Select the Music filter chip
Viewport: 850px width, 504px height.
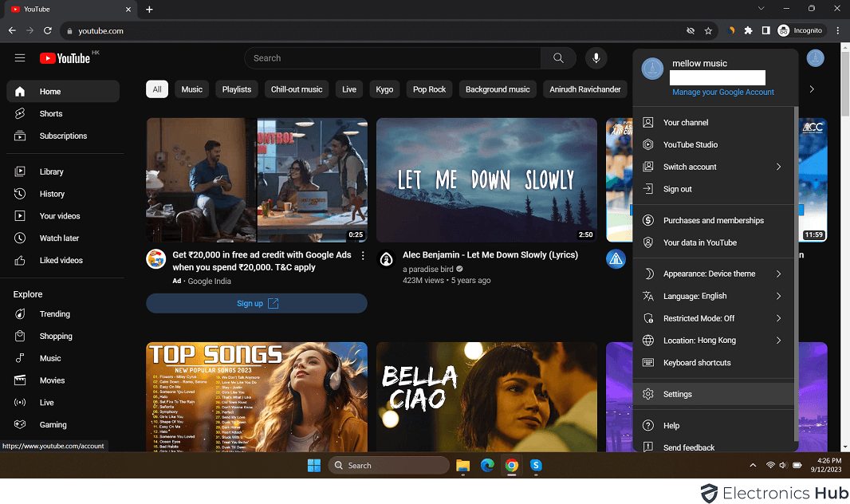tap(191, 89)
